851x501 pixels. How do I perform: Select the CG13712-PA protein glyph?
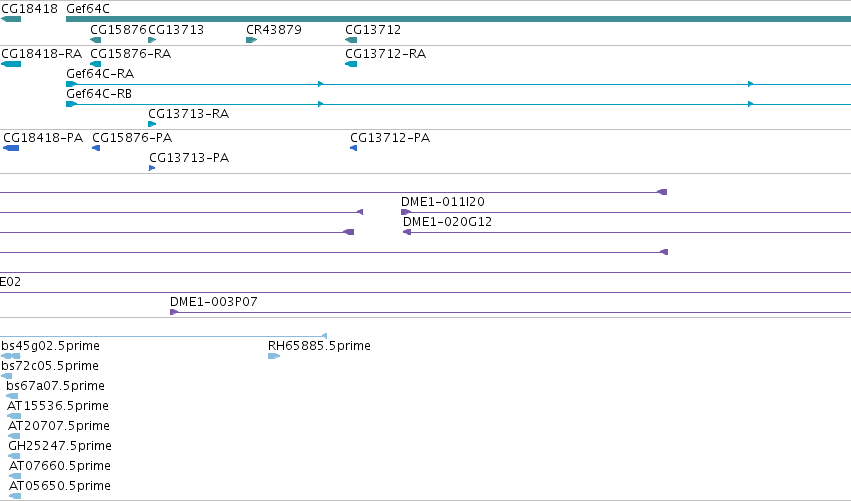354,148
